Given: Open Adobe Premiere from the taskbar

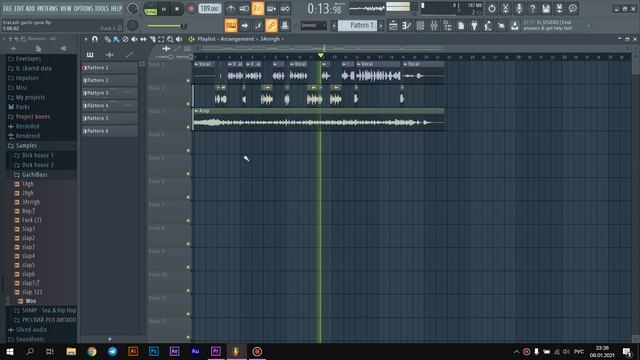Looking at the screenshot, I should point(216,351).
